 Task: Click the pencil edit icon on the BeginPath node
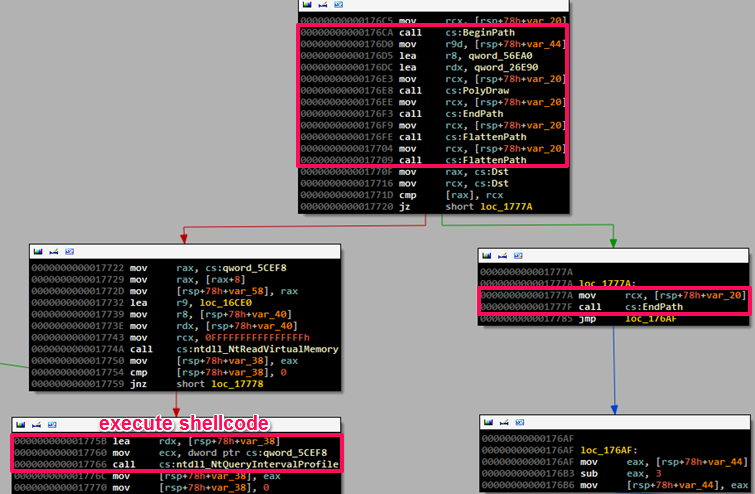(322, 5)
